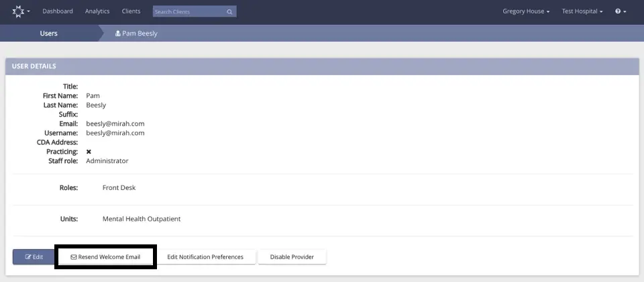Viewport: 644px width, 282px height.
Task: Open the help question mark menu
Action: pyautogui.click(x=620, y=11)
